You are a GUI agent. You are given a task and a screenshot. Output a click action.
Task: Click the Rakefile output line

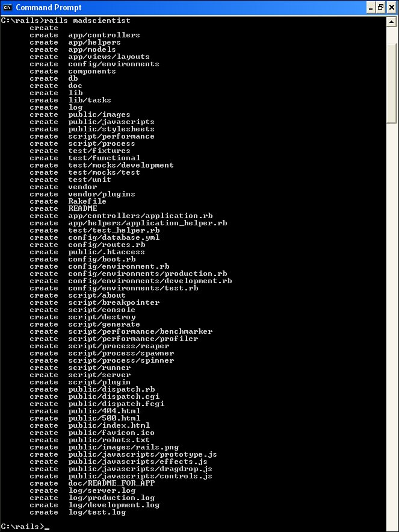click(68, 201)
